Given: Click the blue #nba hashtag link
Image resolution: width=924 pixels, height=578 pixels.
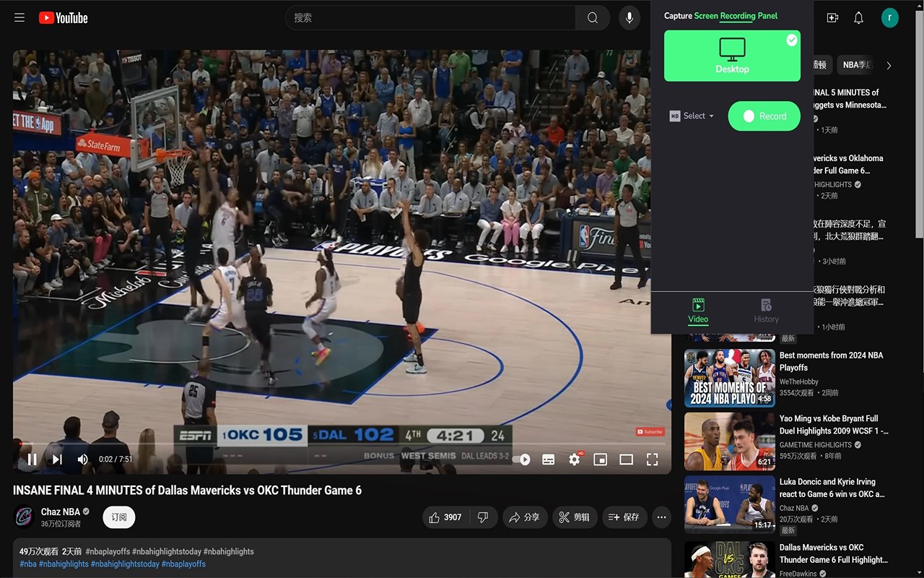Looking at the screenshot, I should [28, 564].
